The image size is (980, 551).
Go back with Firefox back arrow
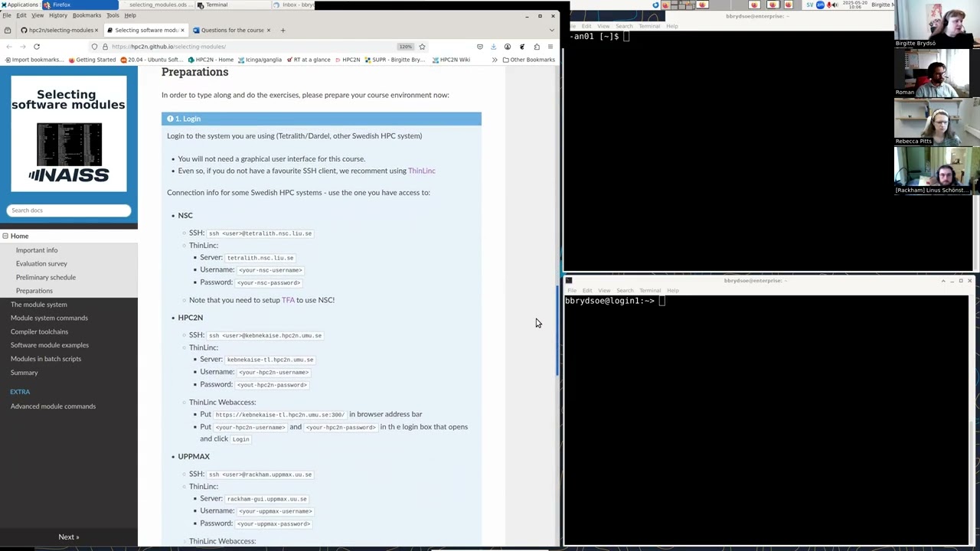(9, 47)
